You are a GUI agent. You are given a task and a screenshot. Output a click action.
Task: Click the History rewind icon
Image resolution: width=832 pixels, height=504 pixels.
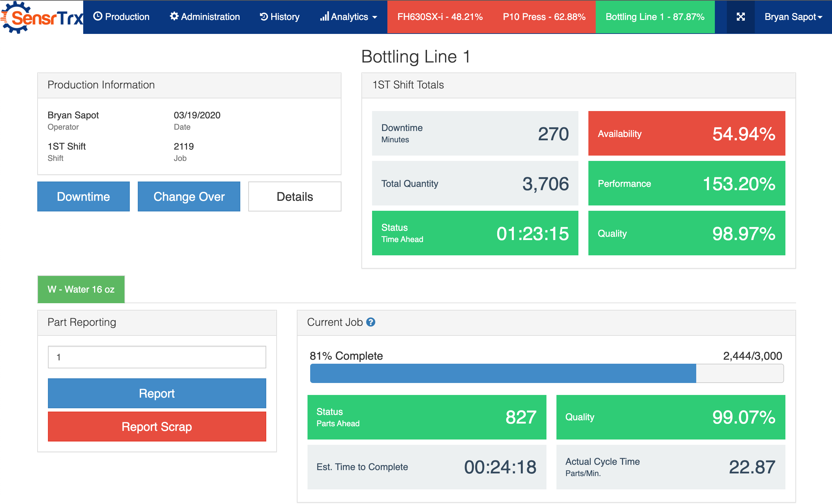pos(264,17)
